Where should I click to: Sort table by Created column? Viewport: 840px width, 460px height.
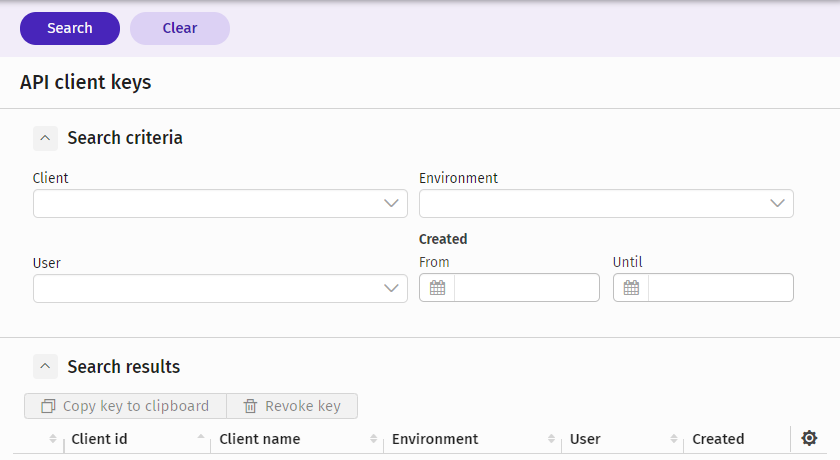coord(718,439)
